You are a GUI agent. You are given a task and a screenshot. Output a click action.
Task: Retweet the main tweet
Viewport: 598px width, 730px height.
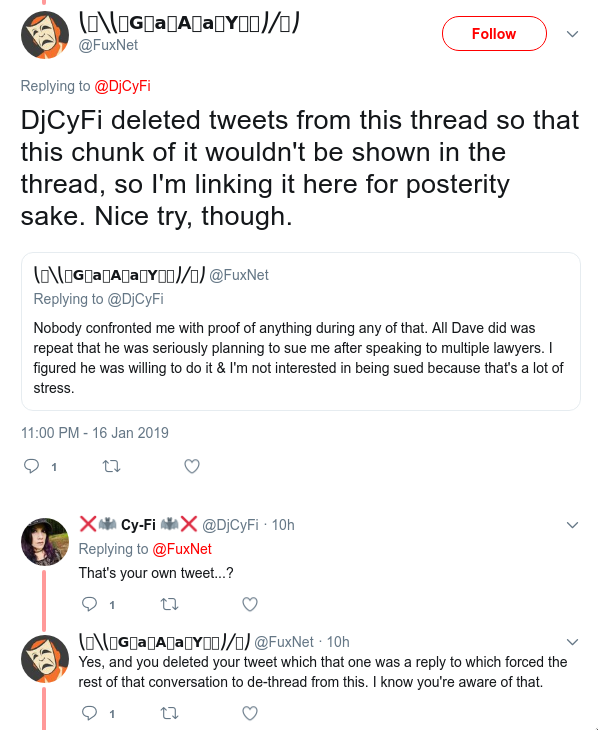coord(111,466)
